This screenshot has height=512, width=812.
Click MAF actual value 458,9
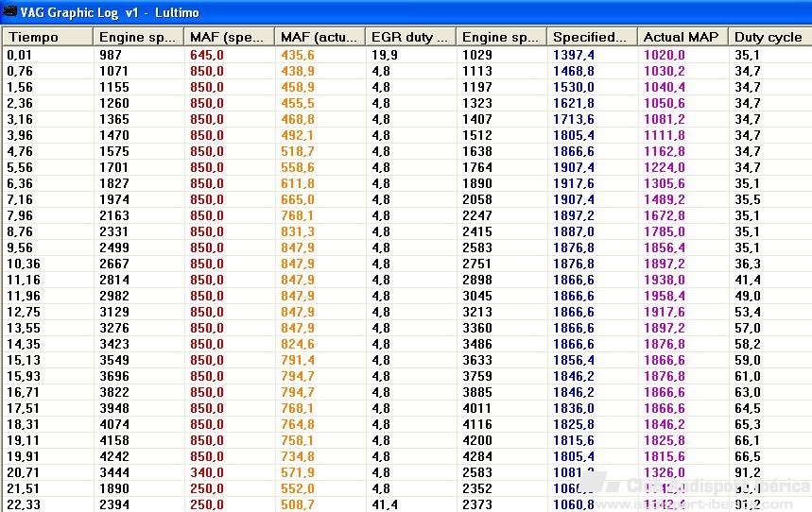[x=298, y=87]
